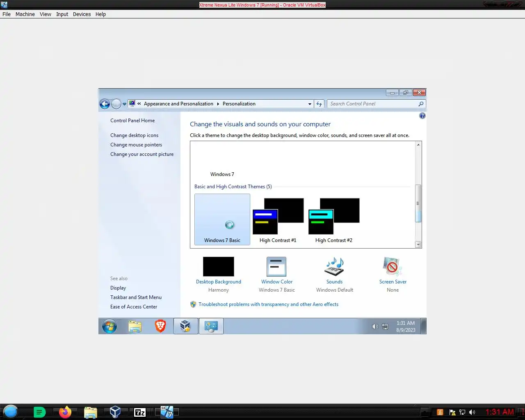Open VirtualBox Input menu
The image size is (525, 420).
click(62, 14)
